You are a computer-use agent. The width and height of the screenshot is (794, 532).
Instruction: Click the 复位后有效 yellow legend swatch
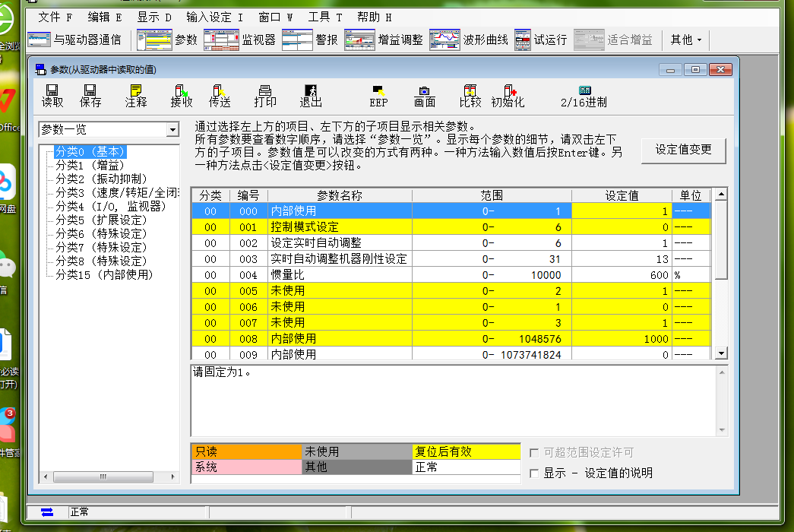pyautogui.click(x=466, y=451)
